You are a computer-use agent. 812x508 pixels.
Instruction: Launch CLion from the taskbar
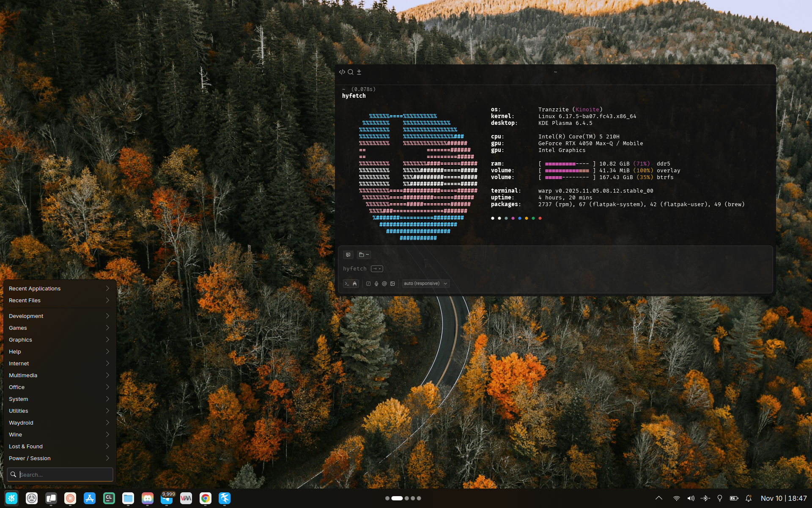(x=109, y=498)
